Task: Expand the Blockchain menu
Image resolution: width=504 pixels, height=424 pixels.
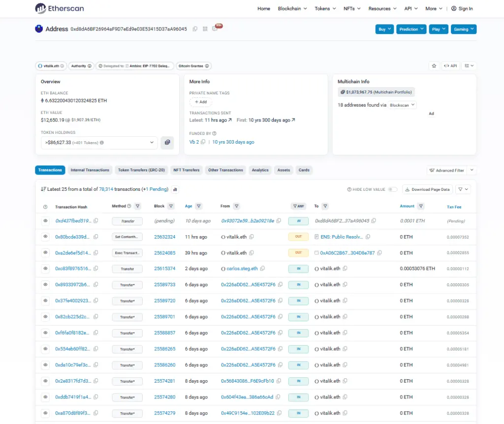Action: pos(292,9)
